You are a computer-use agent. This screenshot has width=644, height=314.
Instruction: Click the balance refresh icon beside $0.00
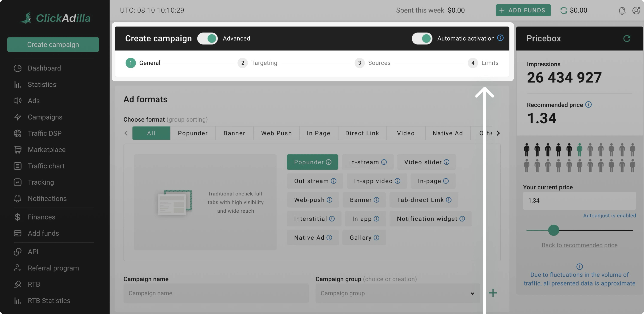click(563, 11)
